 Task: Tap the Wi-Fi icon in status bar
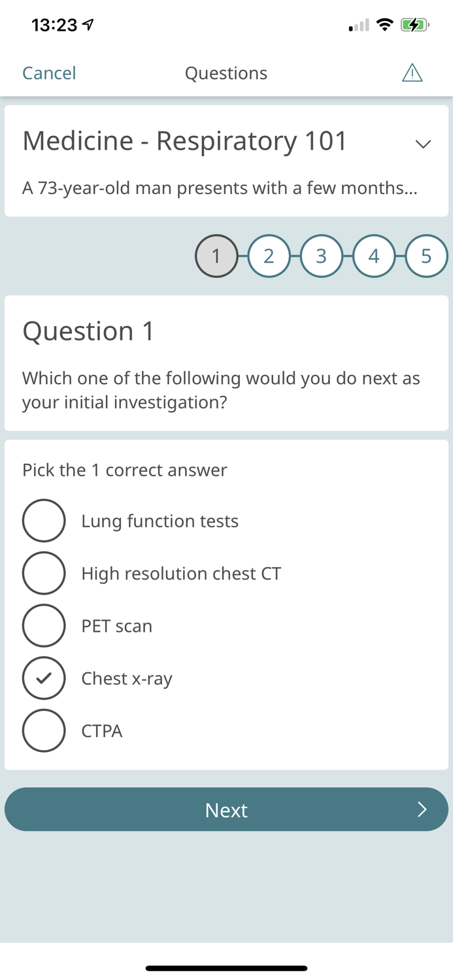tap(384, 24)
